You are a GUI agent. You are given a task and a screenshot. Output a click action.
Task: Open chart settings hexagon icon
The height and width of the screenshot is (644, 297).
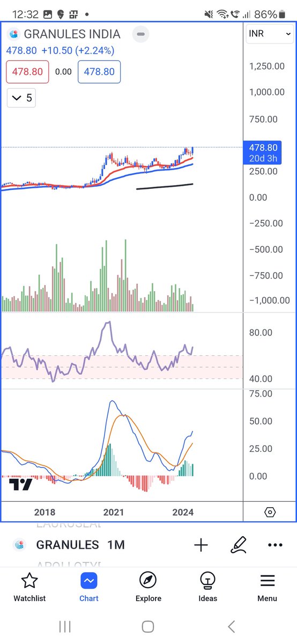click(270, 512)
